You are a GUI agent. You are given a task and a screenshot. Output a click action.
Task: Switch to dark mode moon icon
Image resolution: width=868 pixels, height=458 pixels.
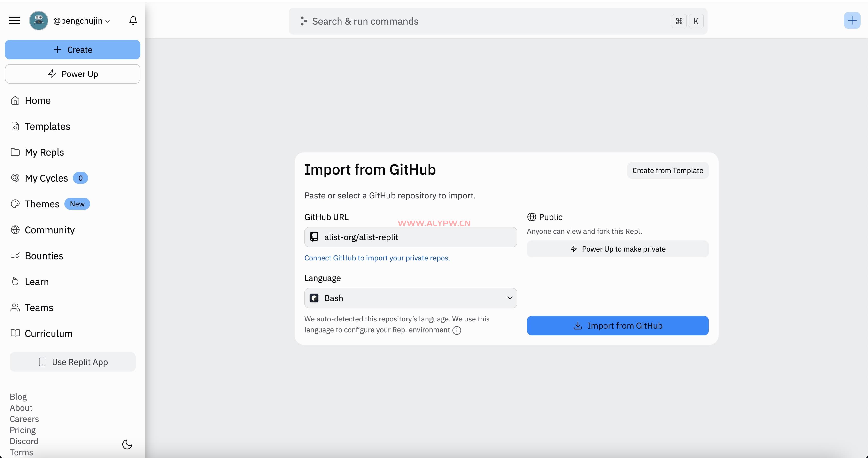(x=127, y=444)
